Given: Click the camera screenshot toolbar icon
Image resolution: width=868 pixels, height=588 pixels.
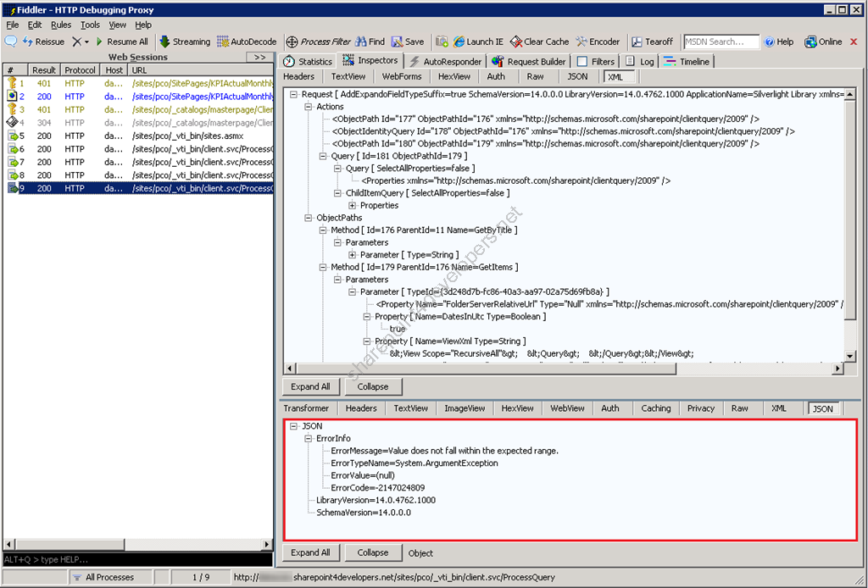Looking at the screenshot, I should pyautogui.click(x=441, y=42).
